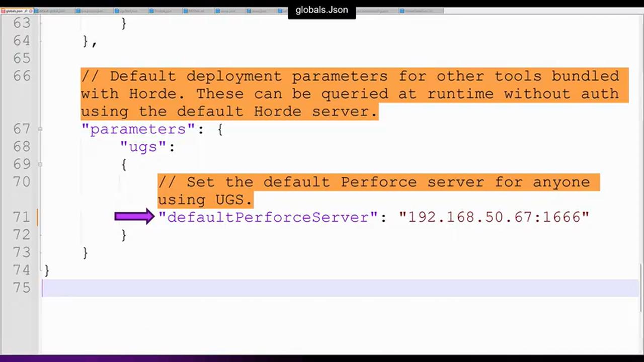Click the vertical scrollbar thumb on right edge

[640, 287]
